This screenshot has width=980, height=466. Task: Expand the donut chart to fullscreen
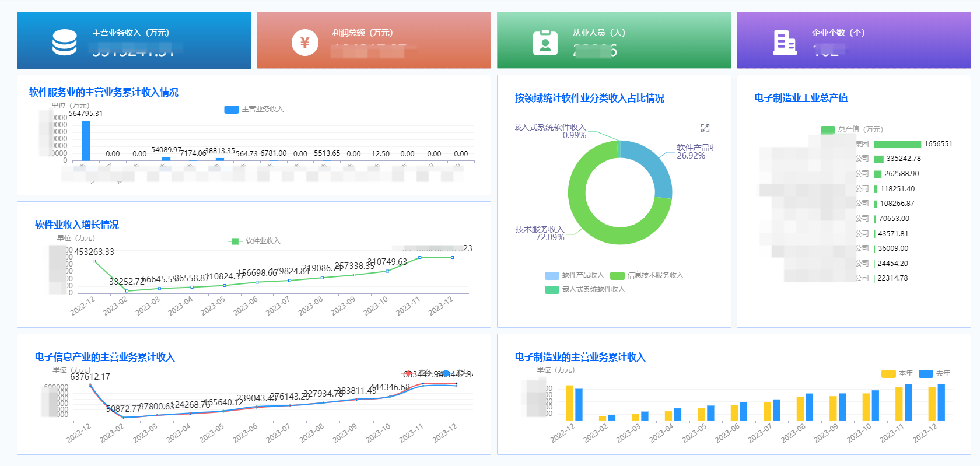(705, 128)
